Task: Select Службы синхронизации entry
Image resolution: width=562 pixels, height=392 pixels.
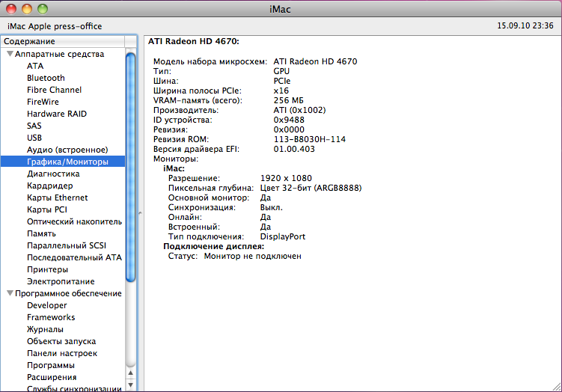Action: [74, 388]
